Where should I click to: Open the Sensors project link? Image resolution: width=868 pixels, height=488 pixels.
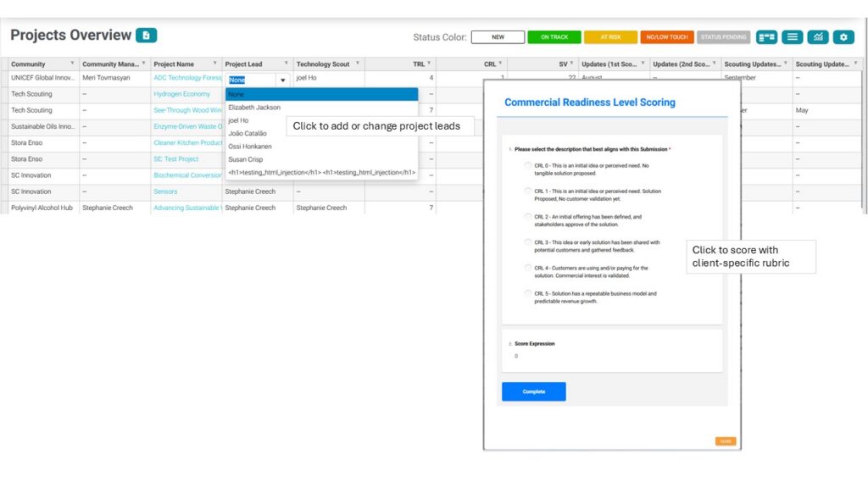(165, 191)
